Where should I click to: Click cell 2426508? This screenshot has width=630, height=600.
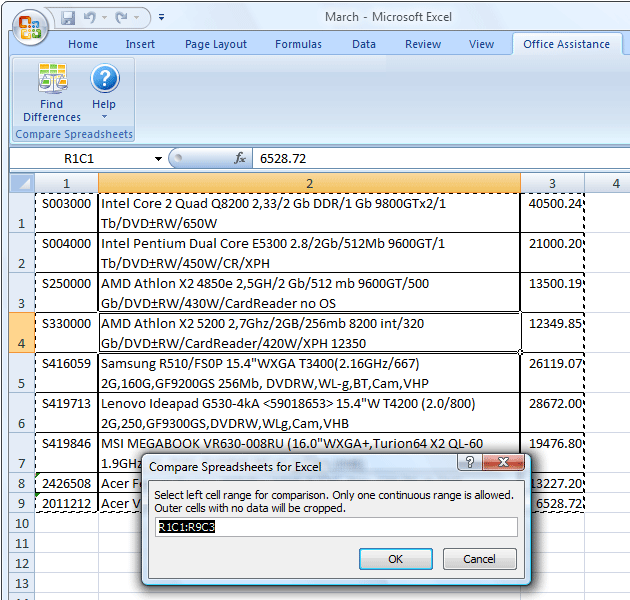coord(67,483)
